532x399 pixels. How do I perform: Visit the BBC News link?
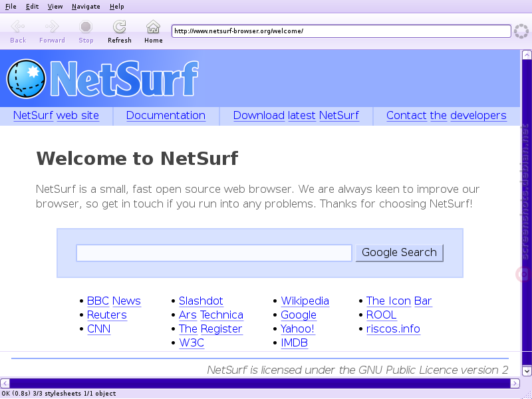[114, 301]
